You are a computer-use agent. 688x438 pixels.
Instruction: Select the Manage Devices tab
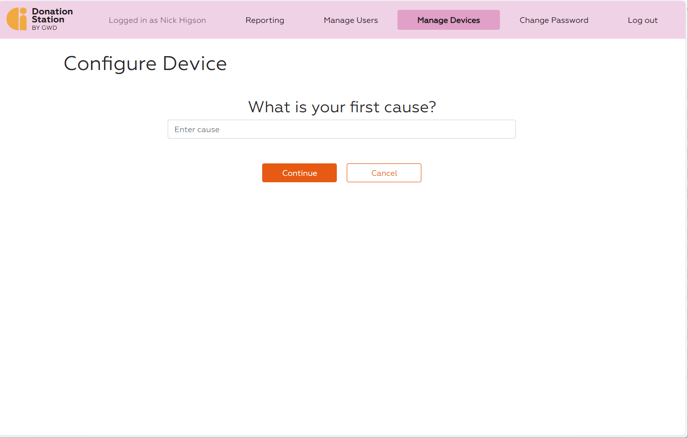click(x=448, y=20)
